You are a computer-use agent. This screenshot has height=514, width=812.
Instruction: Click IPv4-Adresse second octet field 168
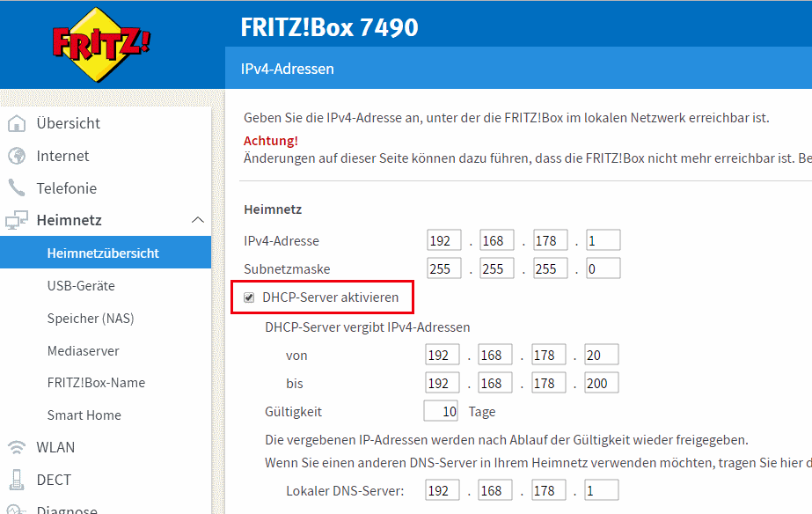[497, 240]
